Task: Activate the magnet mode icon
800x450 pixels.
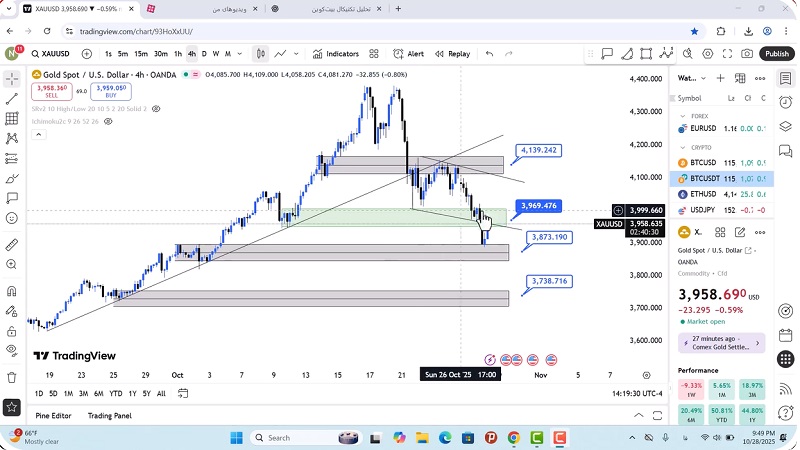Action: click(x=12, y=291)
